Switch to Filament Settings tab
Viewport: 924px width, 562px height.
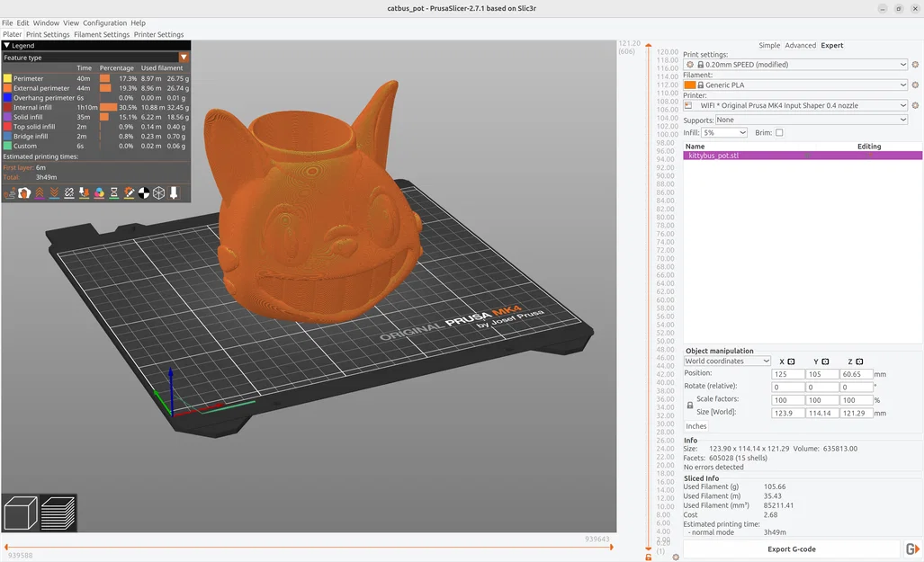tap(102, 35)
